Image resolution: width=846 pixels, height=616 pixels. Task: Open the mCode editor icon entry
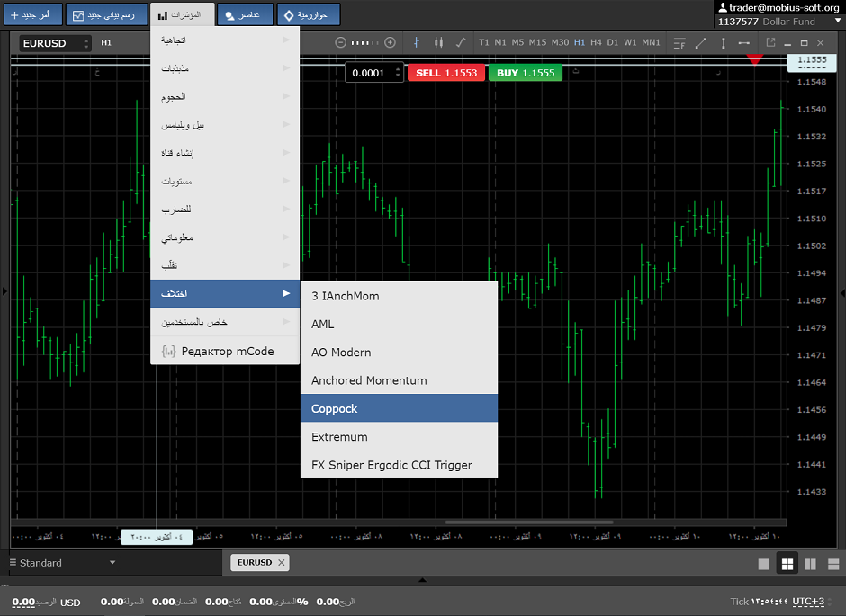[168, 352]
